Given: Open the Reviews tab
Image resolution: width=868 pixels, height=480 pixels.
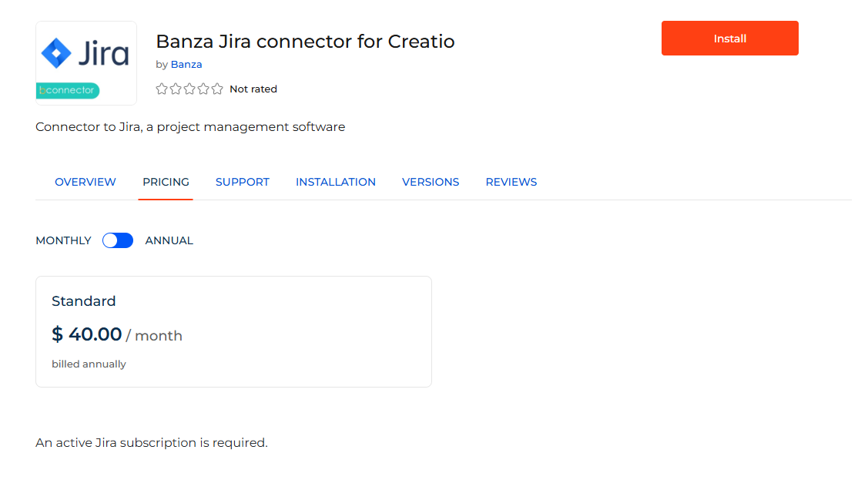Looking at the screenshot, I should (x=511, y=182).
